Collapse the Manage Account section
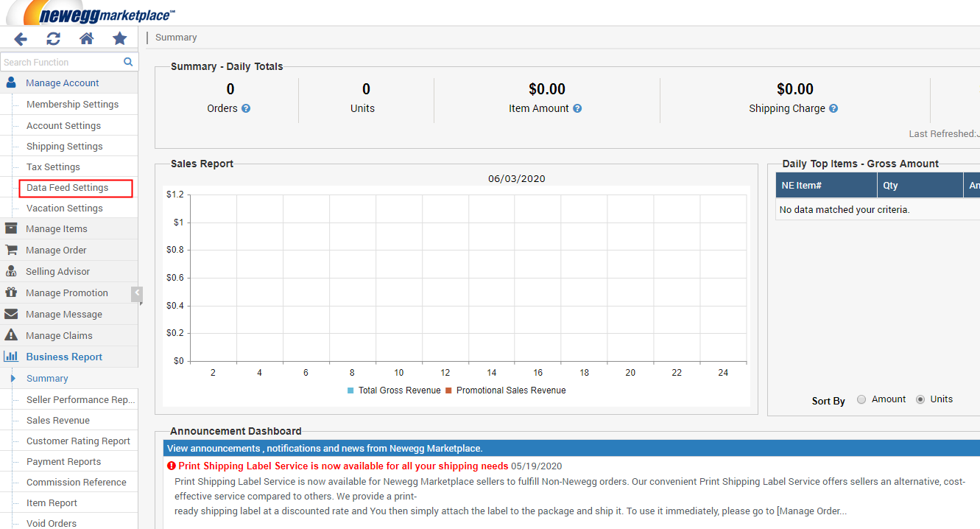Viewport: 980px width, 529px height. point(68,83)
